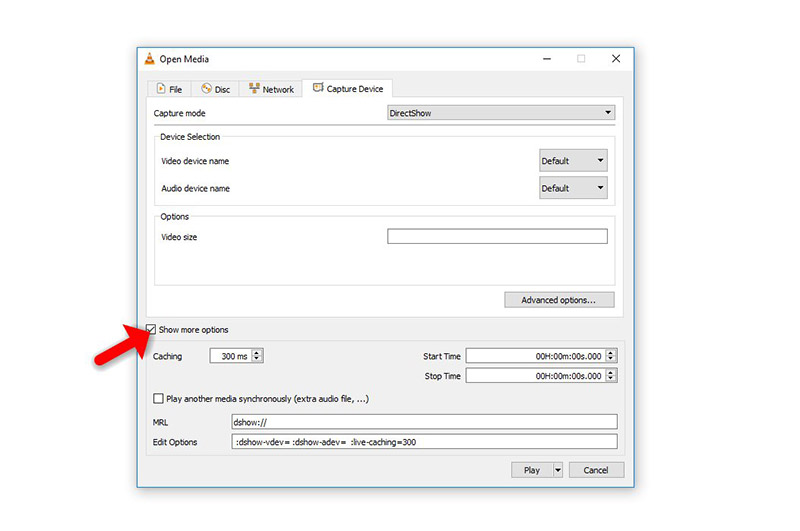
Task: Open the Video device name dropdown
Action: (573, 160)
